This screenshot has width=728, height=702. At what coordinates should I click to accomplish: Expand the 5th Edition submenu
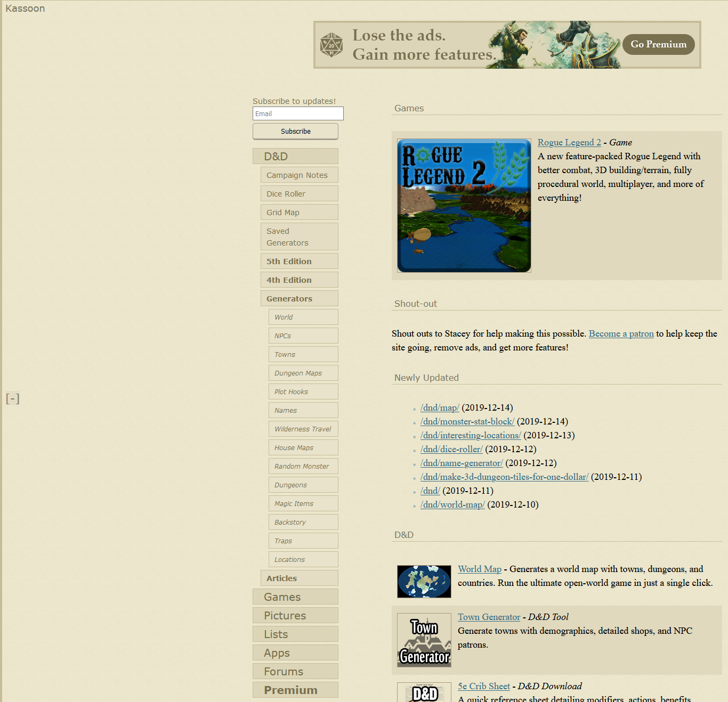299,261
